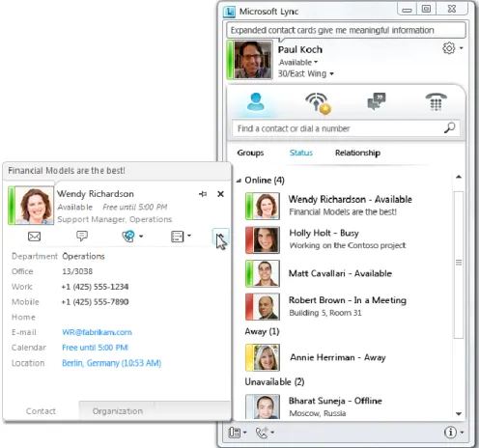Select the Relationship view tab

tap(357, 153)
